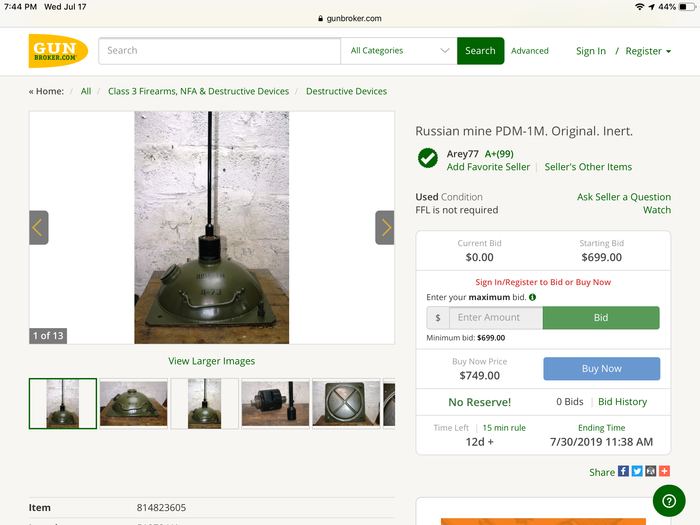Screen dimensions: 700x525
Task: Select the second image thumbnail
Action: click(x=134, y=403)
